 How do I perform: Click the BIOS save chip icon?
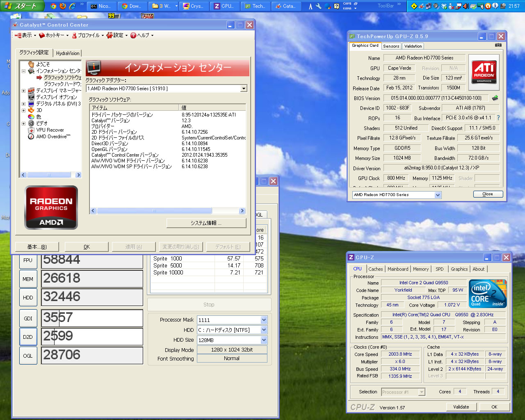coord(495,98)
